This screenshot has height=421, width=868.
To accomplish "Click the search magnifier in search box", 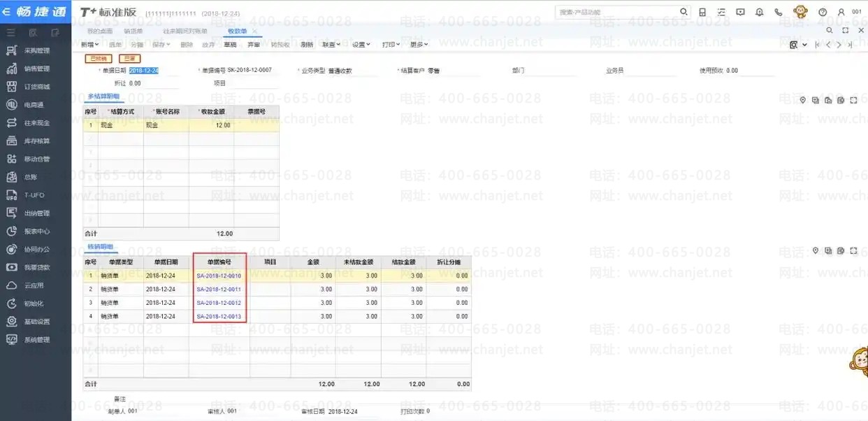I will coord(683,12).
